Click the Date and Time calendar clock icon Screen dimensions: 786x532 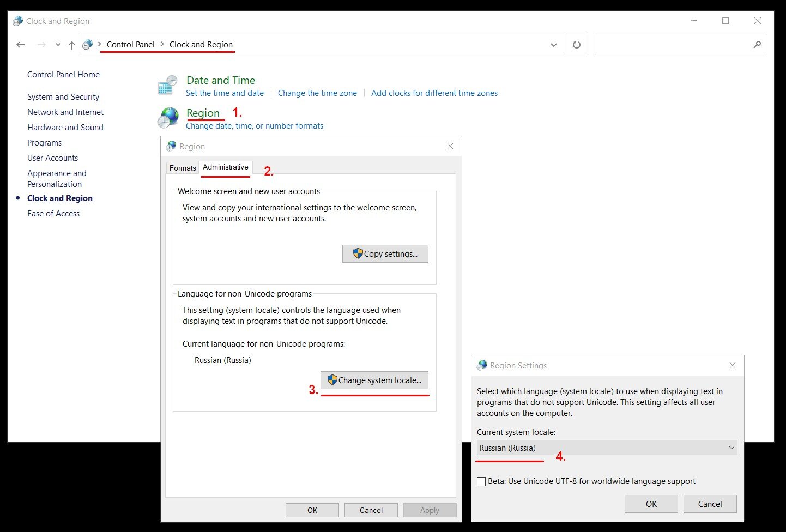pyautogui.click(x=168, y=86)
